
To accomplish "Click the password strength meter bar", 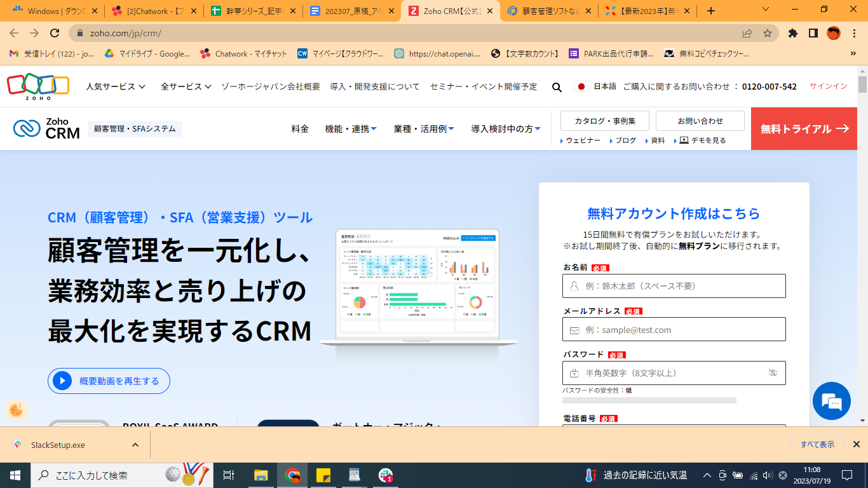I will pos(649,400).
